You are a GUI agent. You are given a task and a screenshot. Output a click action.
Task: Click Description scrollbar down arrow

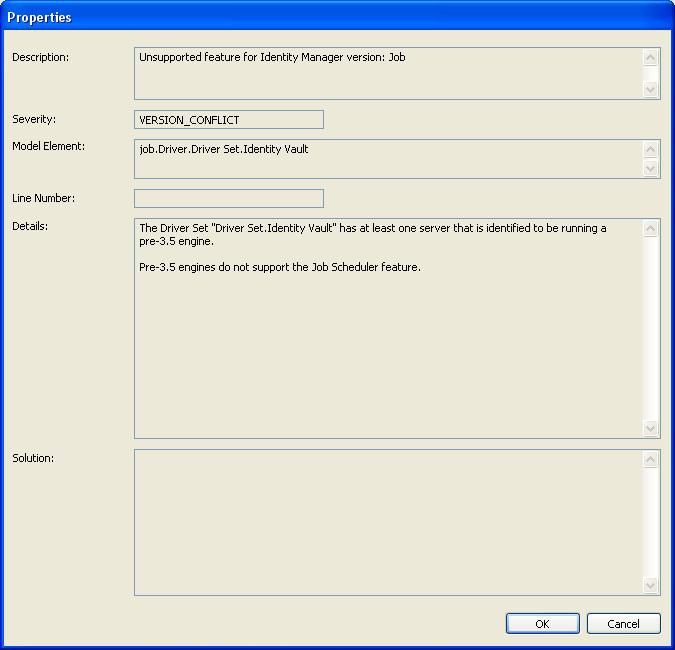pyautogui.click(x=650, y=90)
